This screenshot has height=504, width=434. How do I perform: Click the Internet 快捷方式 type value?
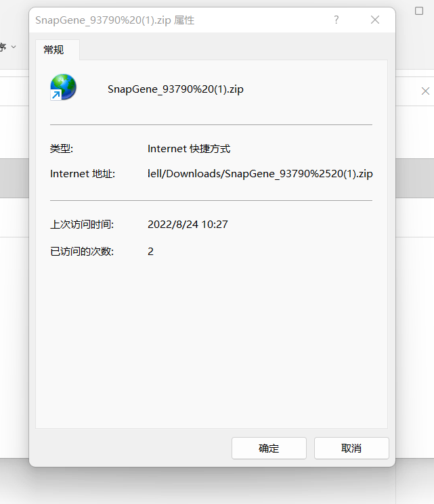189,149
